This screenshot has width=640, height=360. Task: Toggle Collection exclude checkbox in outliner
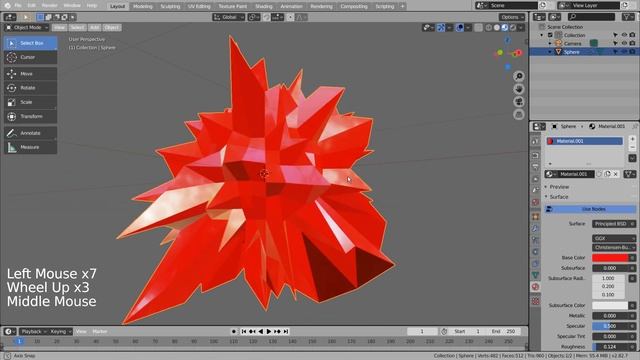tap(550, 35)
